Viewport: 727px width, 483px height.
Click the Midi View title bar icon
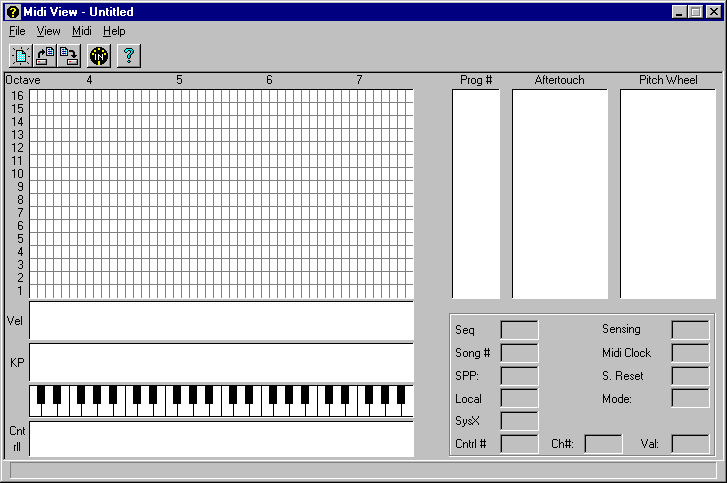pyautogui.click(x=13, y=12)
